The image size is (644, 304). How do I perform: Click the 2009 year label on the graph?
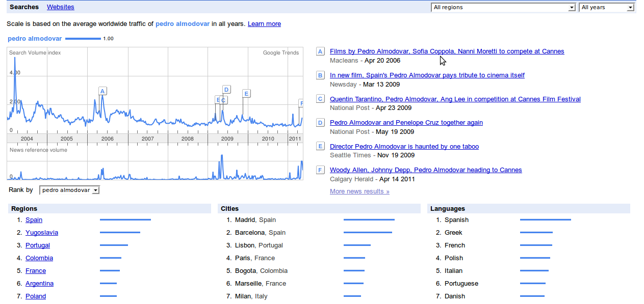pos(227,139)
